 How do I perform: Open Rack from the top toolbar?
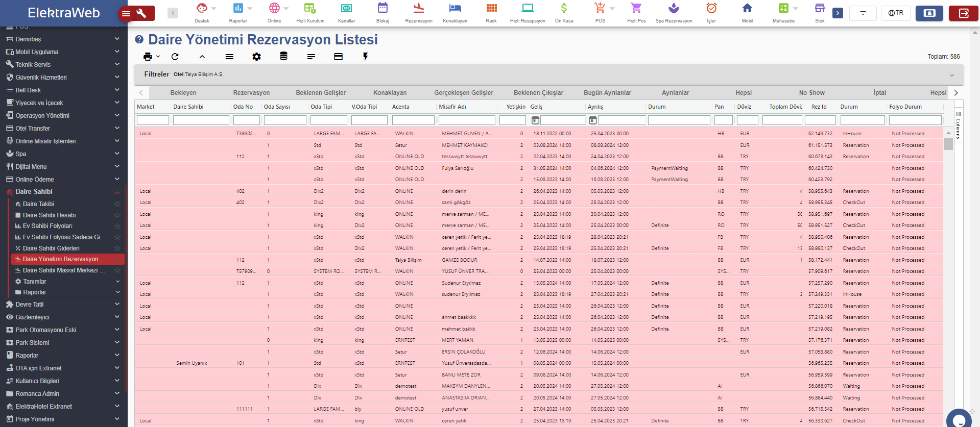[x=491, y=12]
